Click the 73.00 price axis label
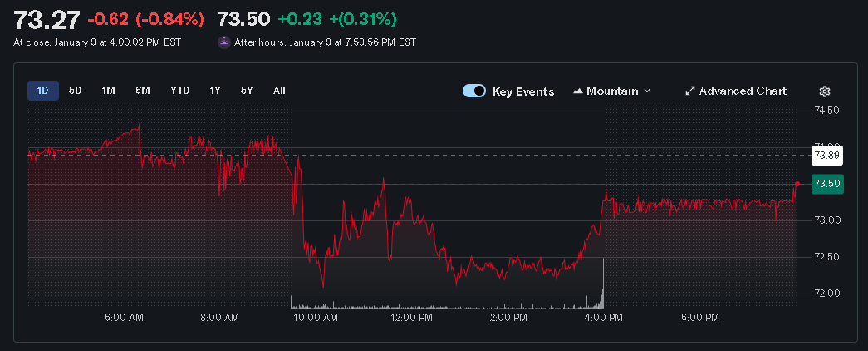Viewport: 868px width, 351px height. 826,220
